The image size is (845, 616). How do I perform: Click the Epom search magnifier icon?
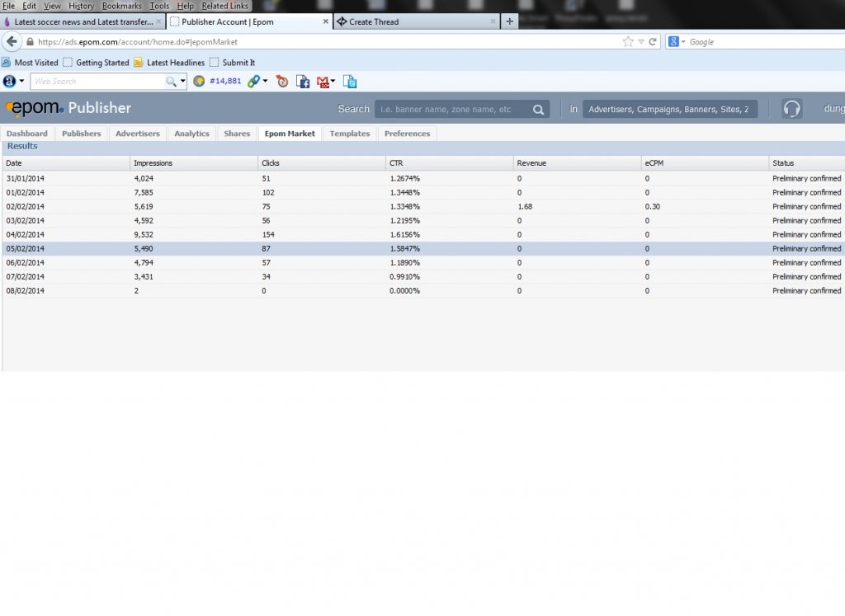[x=538, y=109]
